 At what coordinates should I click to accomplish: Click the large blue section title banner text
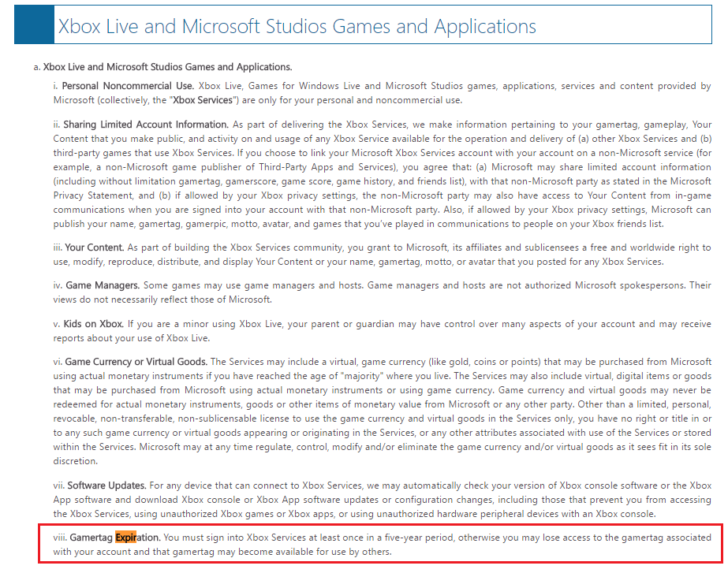pyautogui.click(x=297, y=26)
